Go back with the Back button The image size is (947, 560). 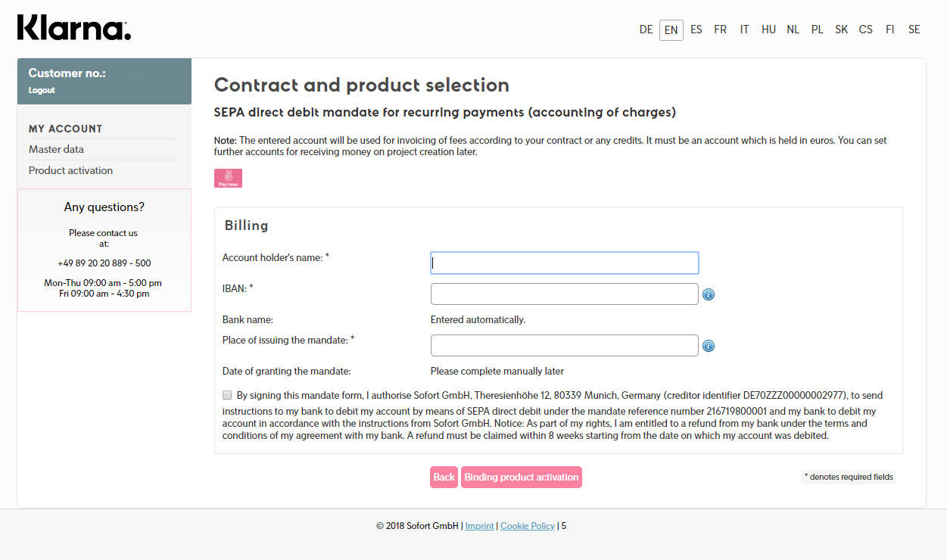[x=444, y=477]
